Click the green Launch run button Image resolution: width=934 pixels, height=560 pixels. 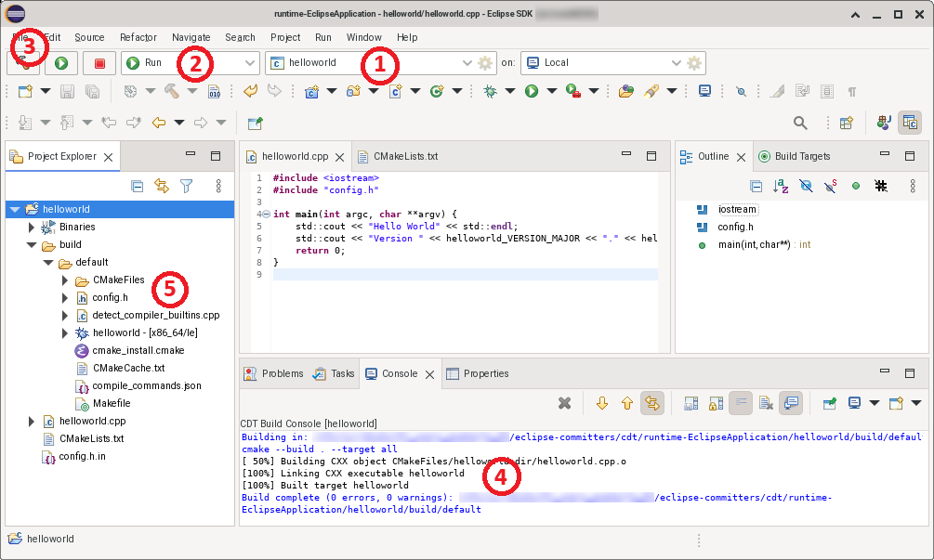click(x=61, y=63)
